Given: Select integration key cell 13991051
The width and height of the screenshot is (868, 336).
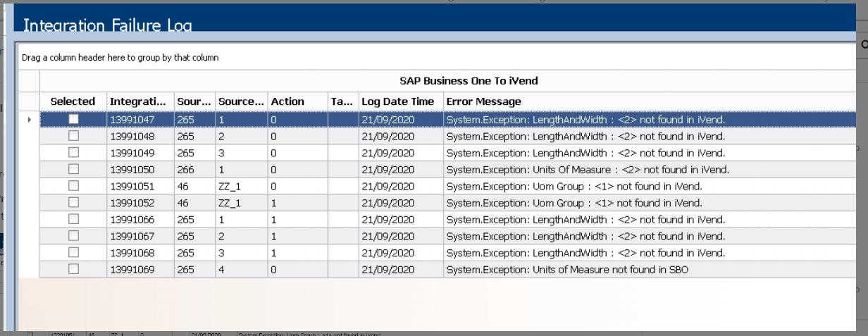Looking at the screenshot, I should [x=141, y=186].
